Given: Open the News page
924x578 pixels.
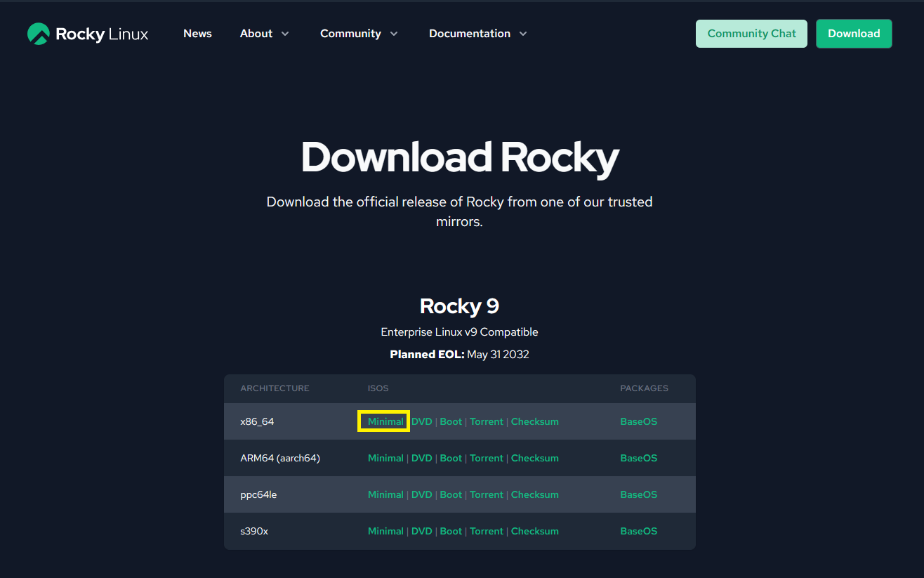Looking at the screenshot, I should coord(197,34).
